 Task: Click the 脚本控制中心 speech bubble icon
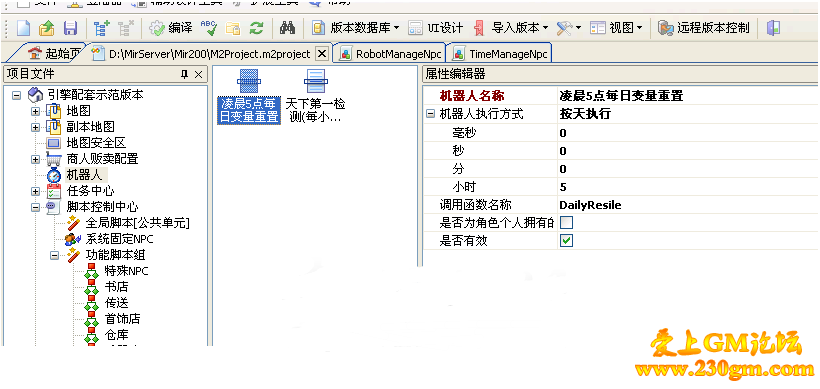pyautogui.click(x=54, y=208)
